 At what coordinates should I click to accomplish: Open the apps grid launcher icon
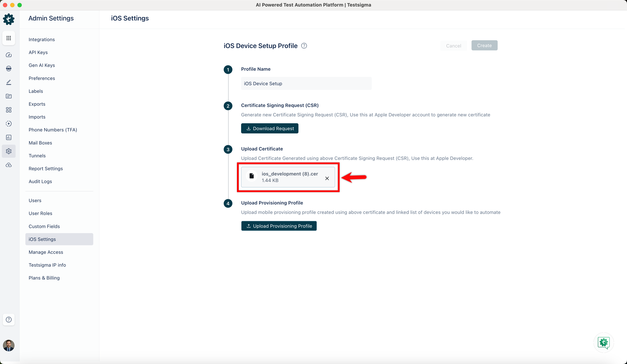(x=9, y=38)
